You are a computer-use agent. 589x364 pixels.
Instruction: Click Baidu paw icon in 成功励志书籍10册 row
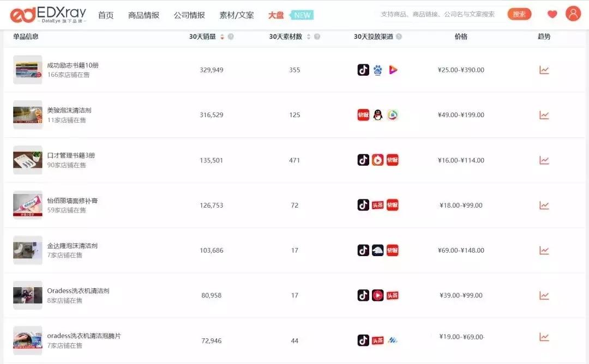pos(378,70)
